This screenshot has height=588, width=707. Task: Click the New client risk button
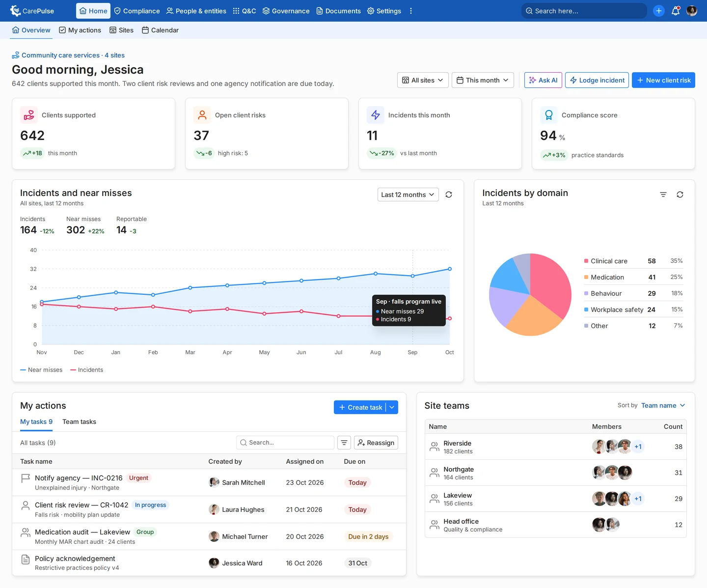click(x=663, y=80)
